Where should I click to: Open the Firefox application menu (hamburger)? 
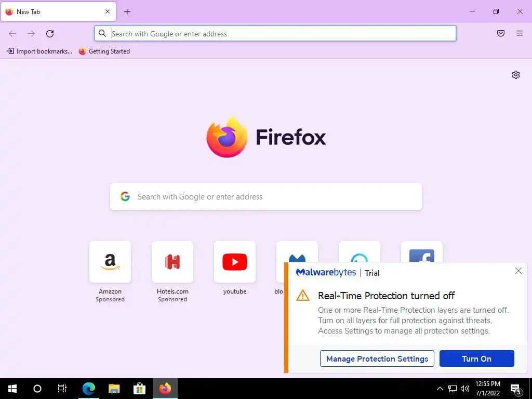520,33
